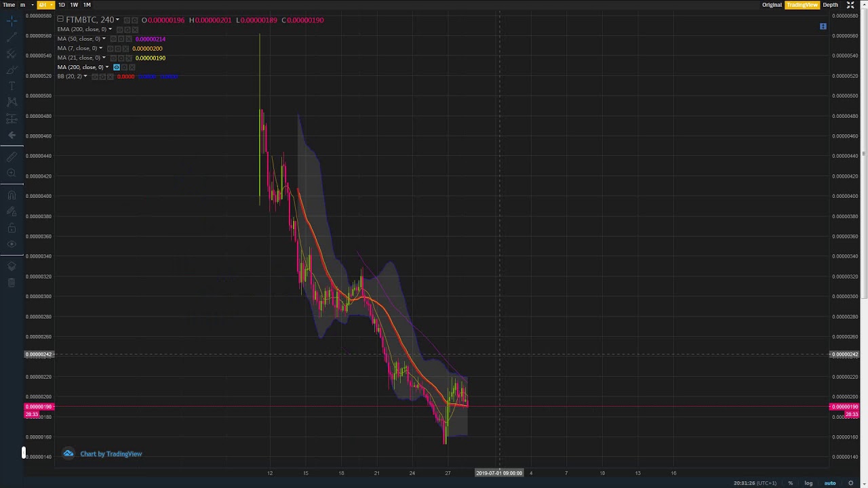The image size is (868, 488).
Task: Open the object tree layers icon
Action: click(12, 266)
